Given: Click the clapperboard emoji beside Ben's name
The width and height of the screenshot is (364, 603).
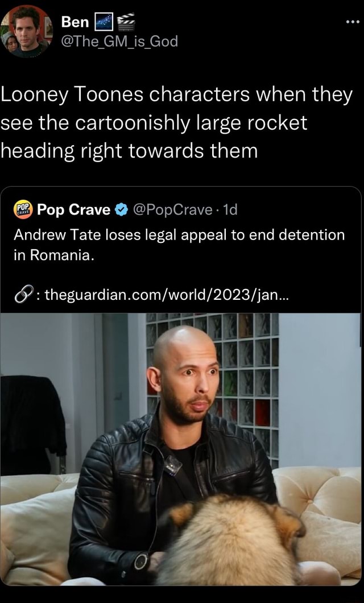Looking at the screenshot, I should click(x=125, y=22).
